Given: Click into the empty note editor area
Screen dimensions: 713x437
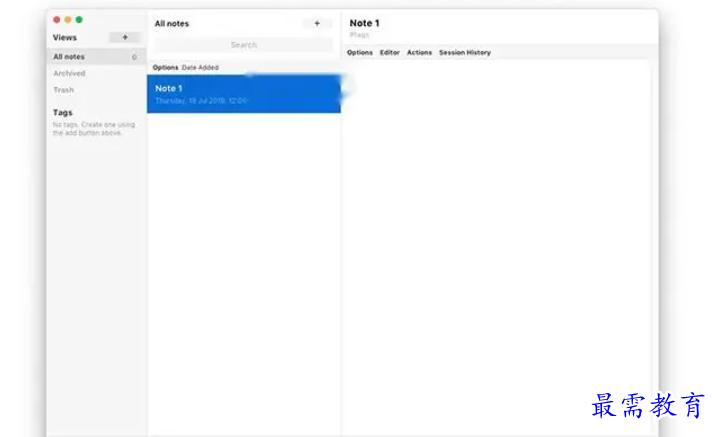Looking at the screenshot, I should tap(496, 246).
